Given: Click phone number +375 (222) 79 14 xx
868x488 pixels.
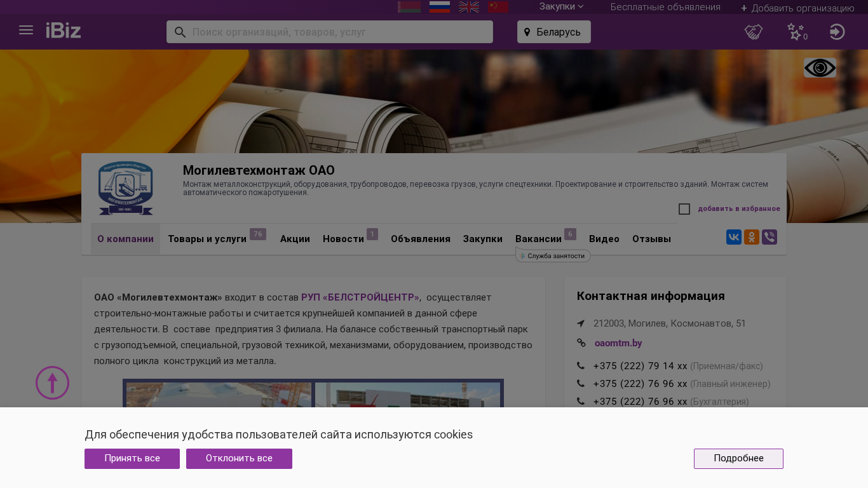Looking at the screenshot, I should tap(640, 366).
